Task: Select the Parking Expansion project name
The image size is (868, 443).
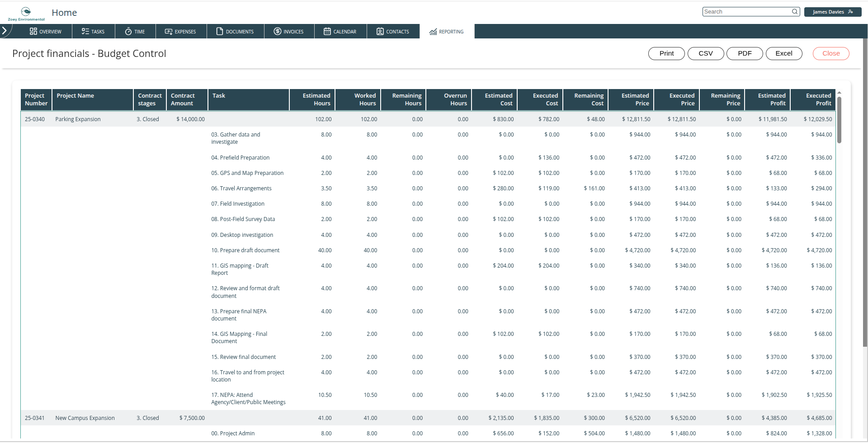Action: coord(78,119)
